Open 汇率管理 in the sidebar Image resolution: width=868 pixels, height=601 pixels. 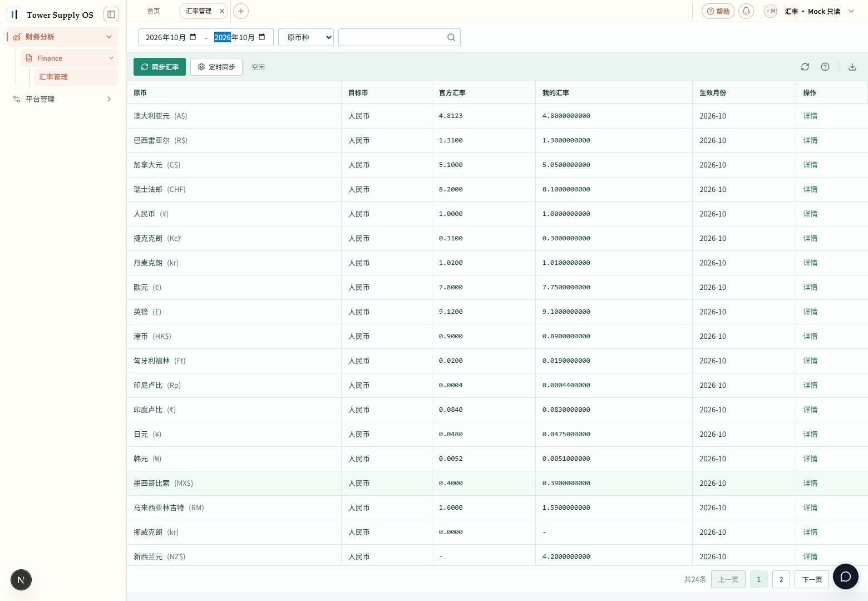point(76,77)
